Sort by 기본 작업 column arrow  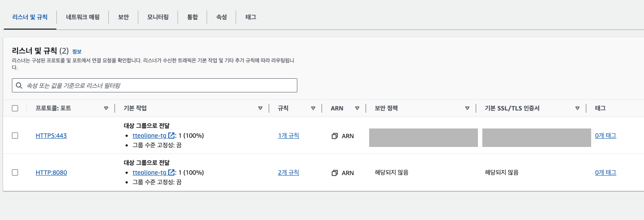(x=260, y=108)
